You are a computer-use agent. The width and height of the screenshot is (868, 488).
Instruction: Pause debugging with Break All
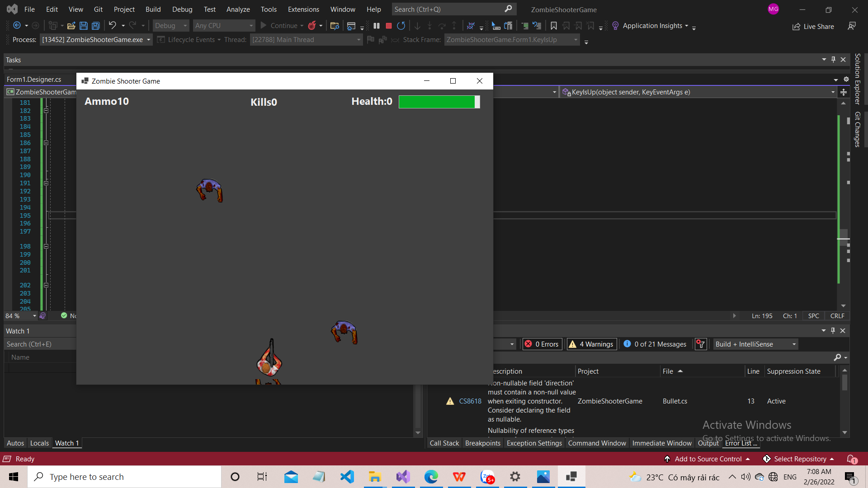coord(377,26)
